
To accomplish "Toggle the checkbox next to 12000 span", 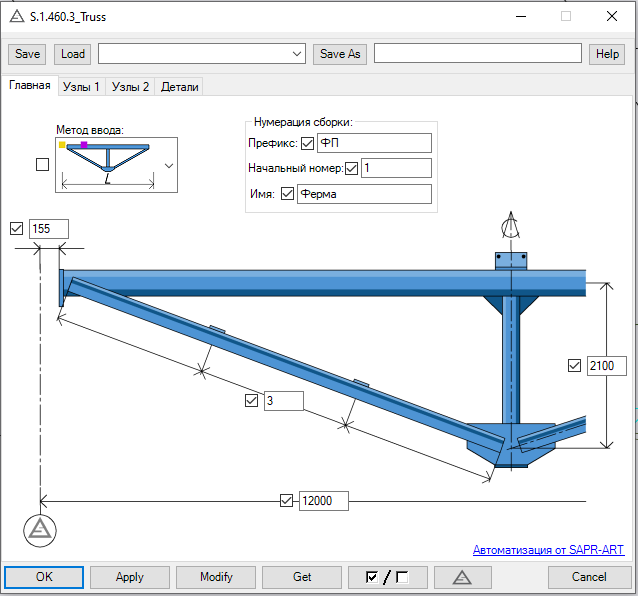I will click(x=287, y=500).
